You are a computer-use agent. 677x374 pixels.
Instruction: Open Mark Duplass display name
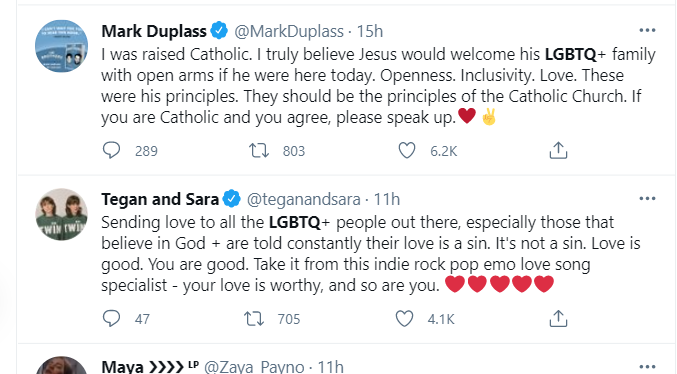pos(154,31)
